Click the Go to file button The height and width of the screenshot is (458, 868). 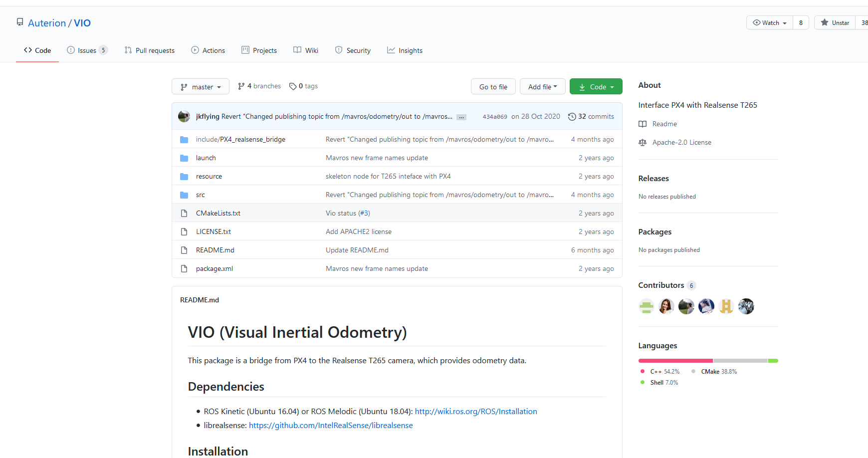(493, 86)
